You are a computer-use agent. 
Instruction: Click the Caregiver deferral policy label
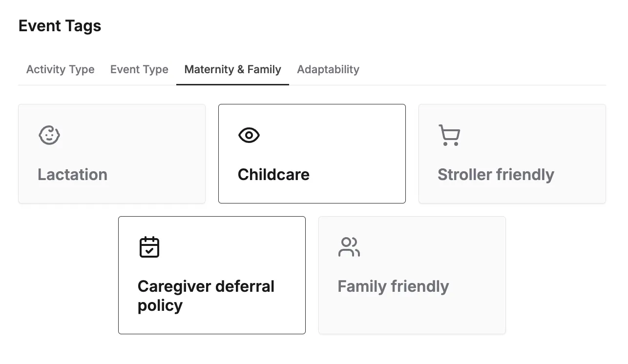click(x=206, y=296)
